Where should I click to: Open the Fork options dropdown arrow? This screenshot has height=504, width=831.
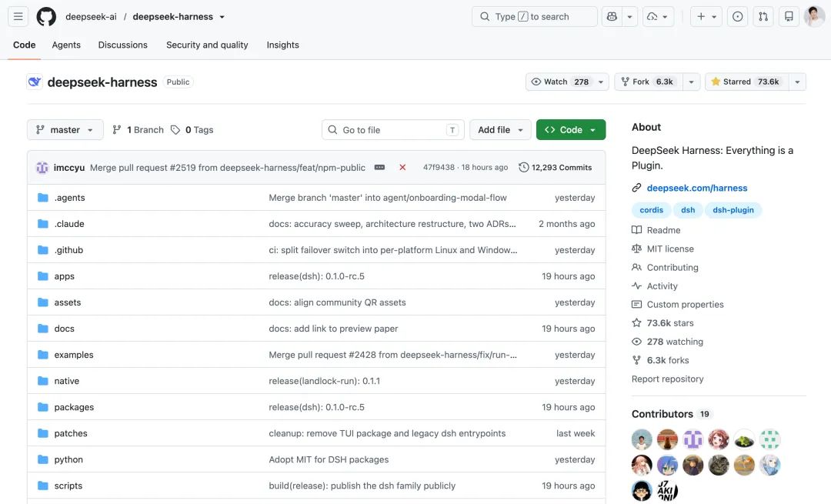pyautogui.click(x=691, y=82)
